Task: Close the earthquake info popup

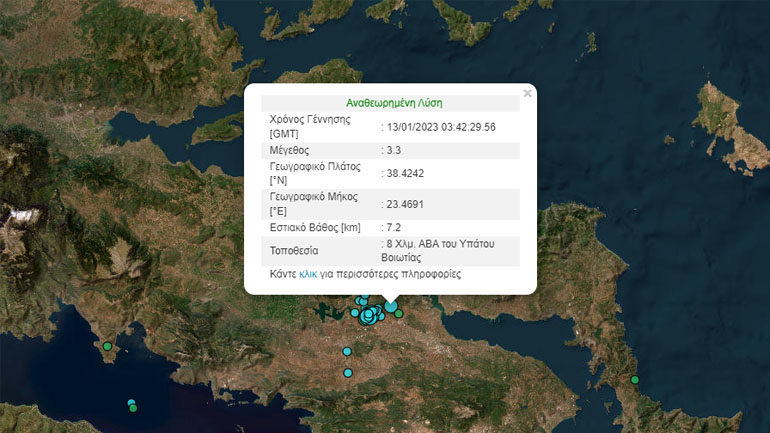Action: [x=527, y=93]
